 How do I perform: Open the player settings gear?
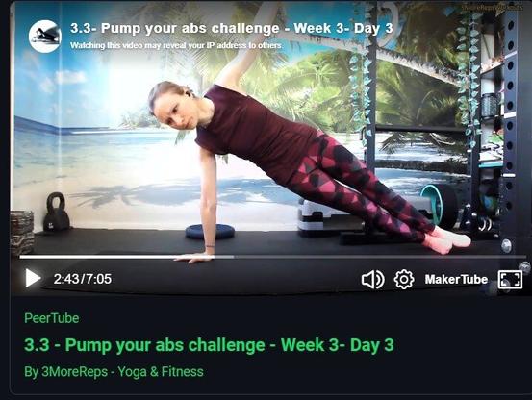pyautogui.click(x=404, y=280)
